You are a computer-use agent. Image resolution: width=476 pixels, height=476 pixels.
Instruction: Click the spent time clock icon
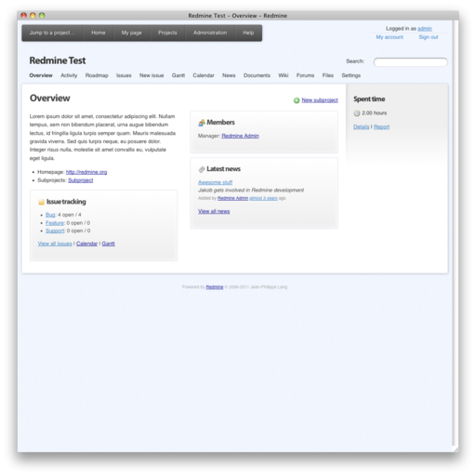[x=357, y=113]
